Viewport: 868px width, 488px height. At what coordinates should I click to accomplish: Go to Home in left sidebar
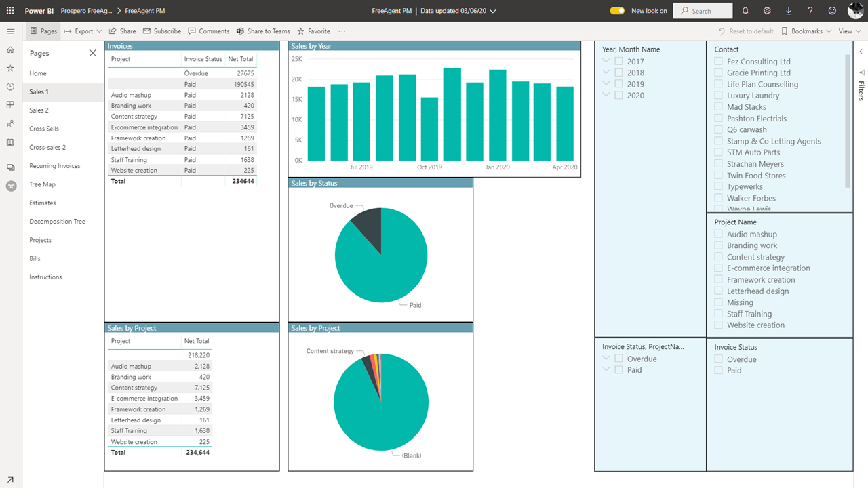10,50
